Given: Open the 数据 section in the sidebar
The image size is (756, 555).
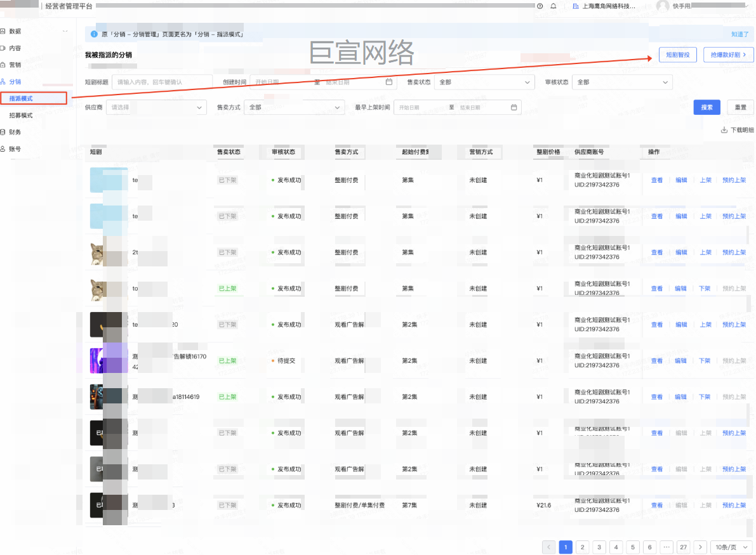Looking at the screenshot, I should point(15,31).
